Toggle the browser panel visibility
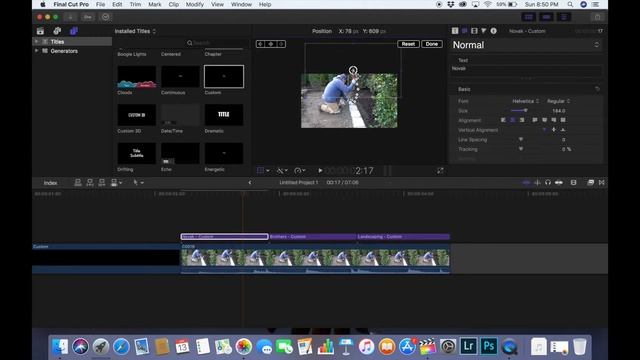The height and width of the screenshot is (360, 640). click(x=529, y=17)
